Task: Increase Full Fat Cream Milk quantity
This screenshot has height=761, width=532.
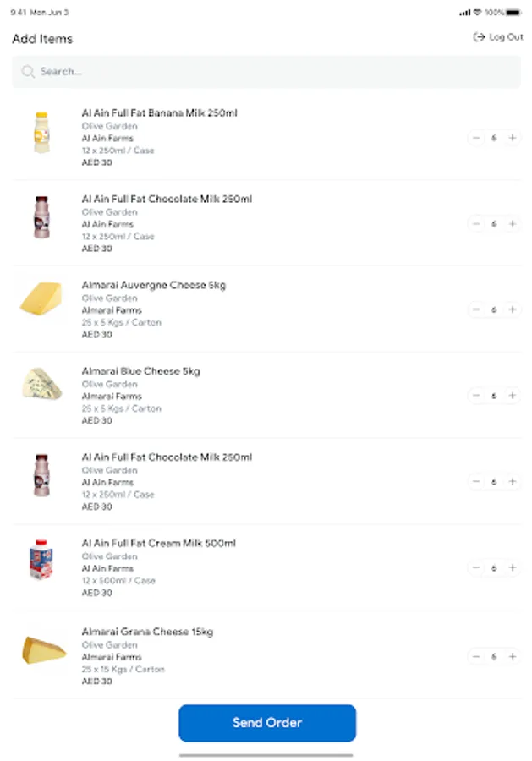Action: [x=512, y=568]
